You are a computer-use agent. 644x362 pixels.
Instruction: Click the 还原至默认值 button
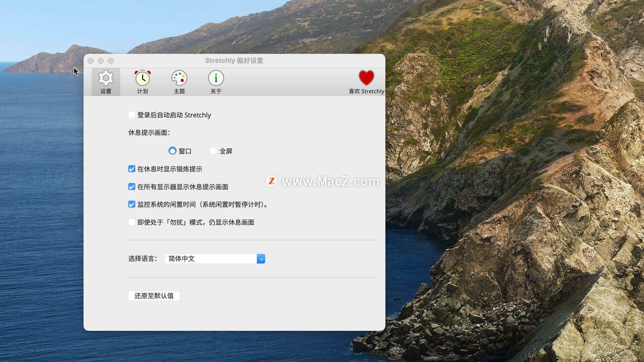[154, 296]
